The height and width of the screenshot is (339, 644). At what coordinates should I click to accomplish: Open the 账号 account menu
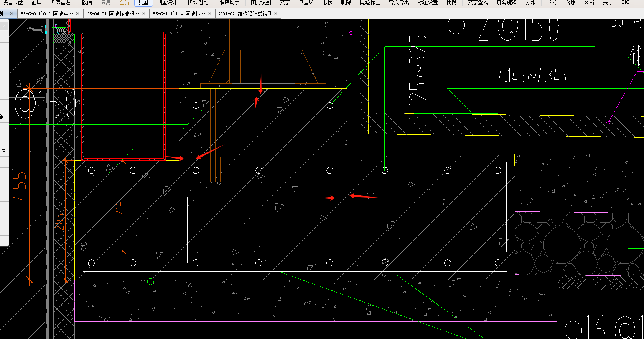pyautogui.click(x=552, y=3)
